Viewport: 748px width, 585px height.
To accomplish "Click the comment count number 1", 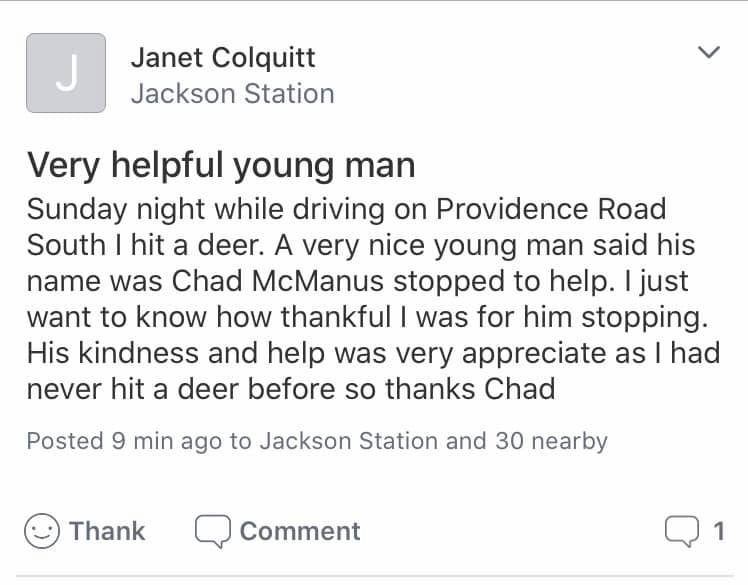I will coord(719,531).
